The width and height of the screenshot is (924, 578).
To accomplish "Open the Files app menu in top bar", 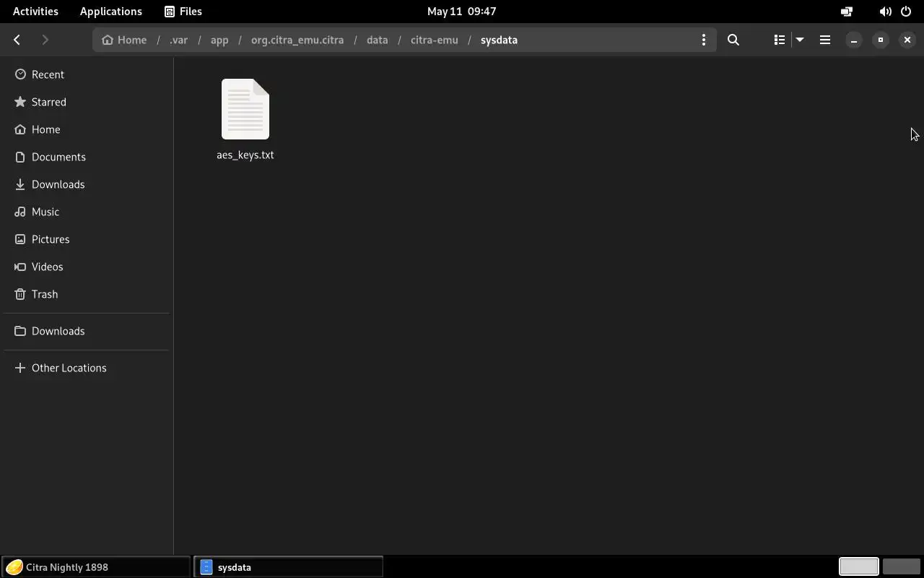I will 183,11.
